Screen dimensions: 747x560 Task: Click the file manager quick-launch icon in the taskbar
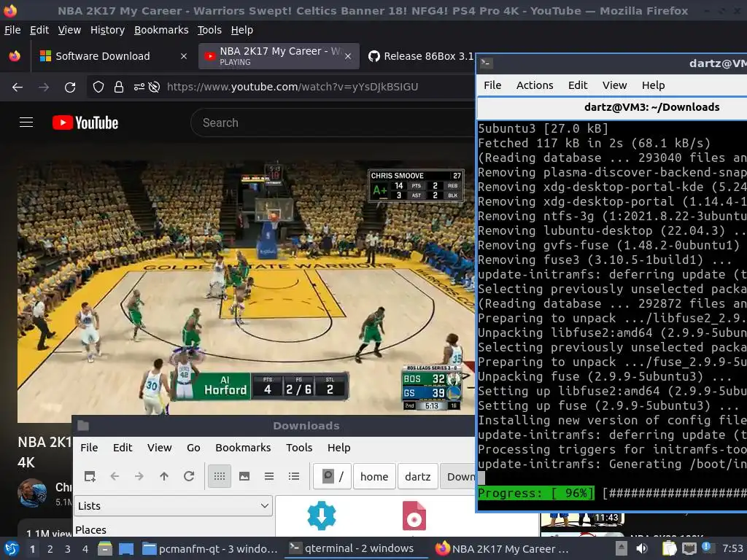click(x=105, y=548)
